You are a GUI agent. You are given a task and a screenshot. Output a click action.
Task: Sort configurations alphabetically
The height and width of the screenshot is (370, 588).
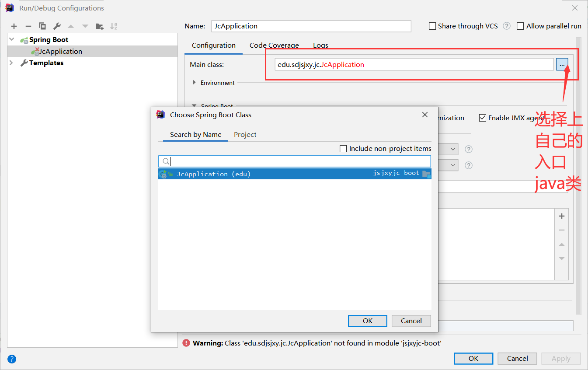(x=114, y=26)
